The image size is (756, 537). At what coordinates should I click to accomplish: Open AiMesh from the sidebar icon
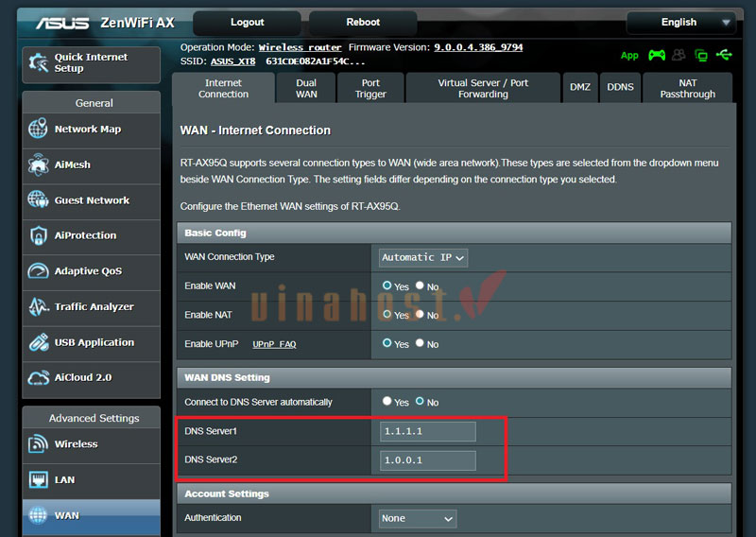(x=38, y=165)
